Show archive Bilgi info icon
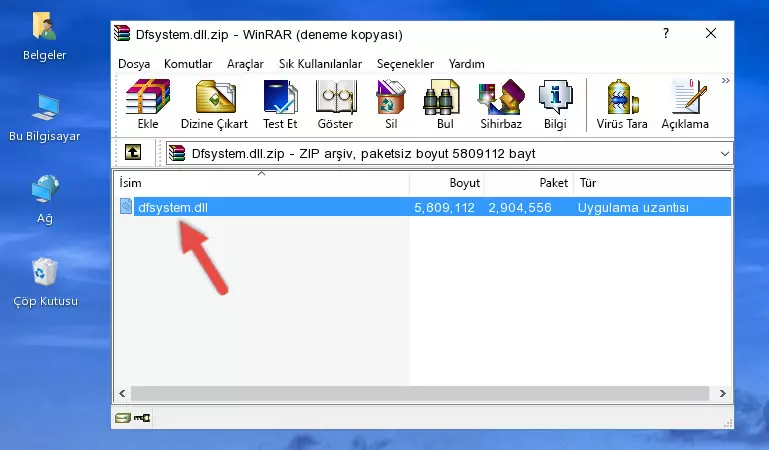The height and width of the screenshot is (450, 769). tap(555, 97)
